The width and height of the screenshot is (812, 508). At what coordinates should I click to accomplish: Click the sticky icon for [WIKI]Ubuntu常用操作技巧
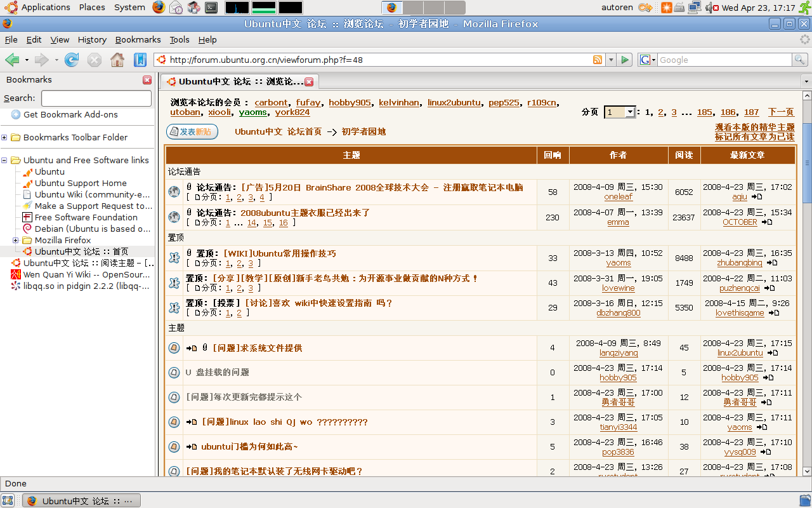click(174, 257)
